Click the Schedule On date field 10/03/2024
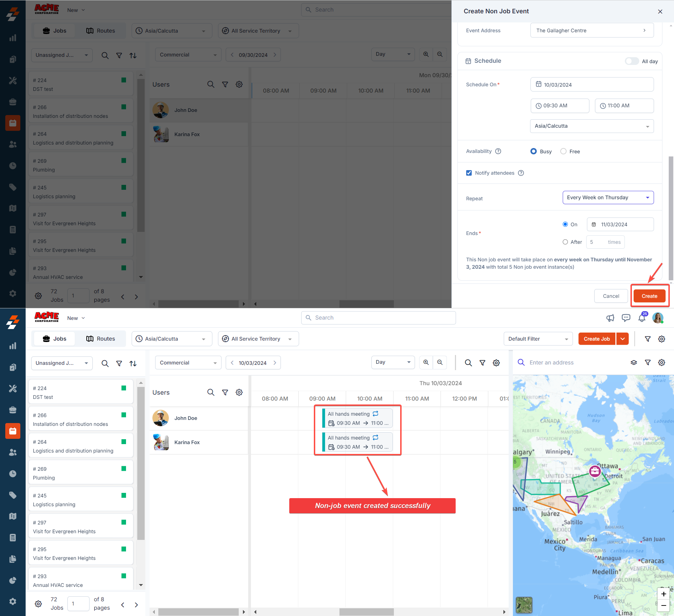Viewport: 674px width, 616px height. 592,85
